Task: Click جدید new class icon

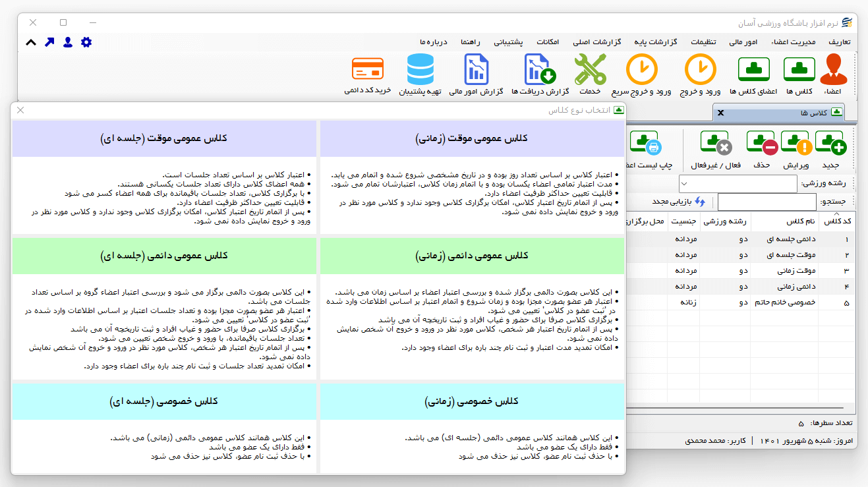Action: point(830,150)
